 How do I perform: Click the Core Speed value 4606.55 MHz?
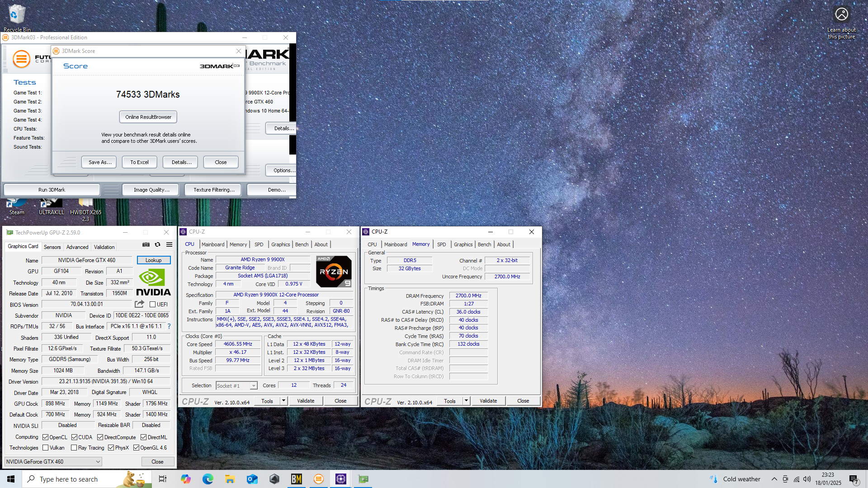click(x=238, y=344)
